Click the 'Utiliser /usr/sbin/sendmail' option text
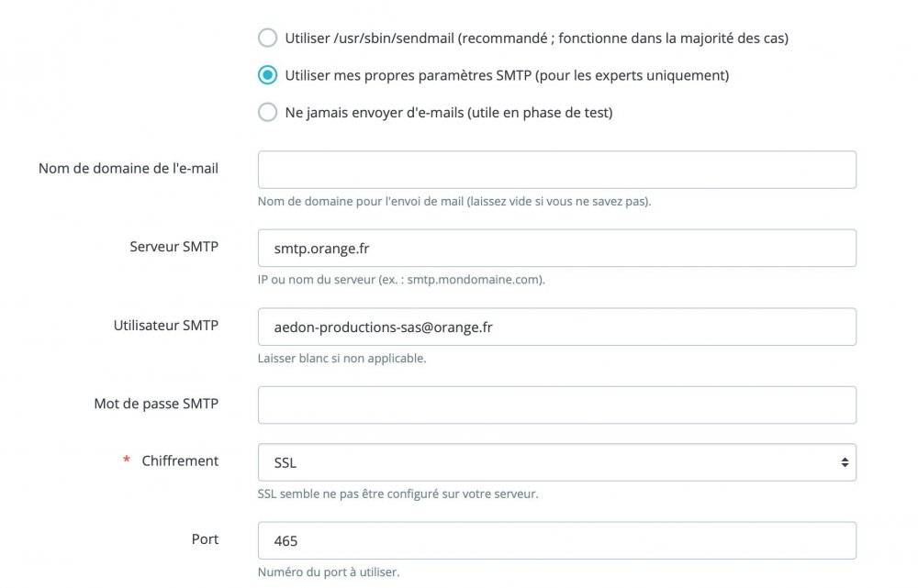The width and height of the screenshot is (918, 588). click(536, 39)
